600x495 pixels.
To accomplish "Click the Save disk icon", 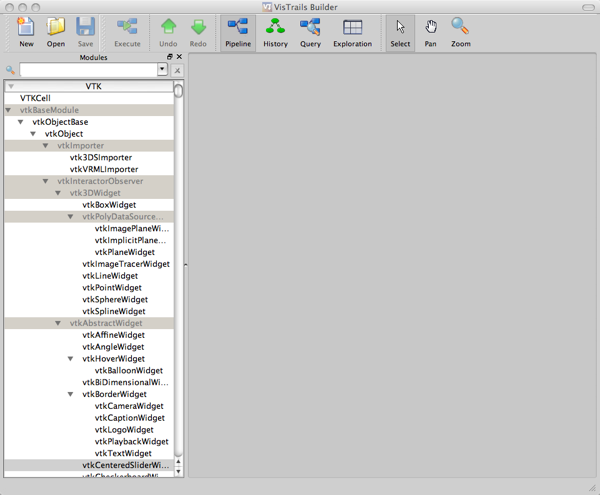I will 85,32.
